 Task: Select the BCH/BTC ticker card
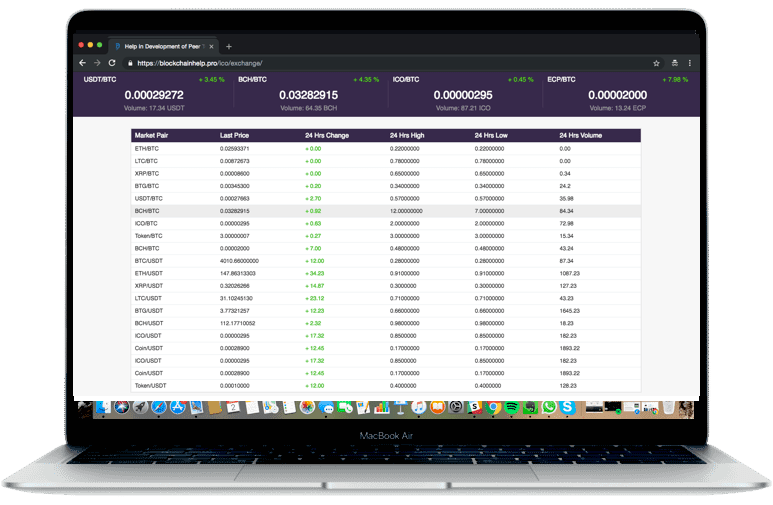tap(308, 94)
